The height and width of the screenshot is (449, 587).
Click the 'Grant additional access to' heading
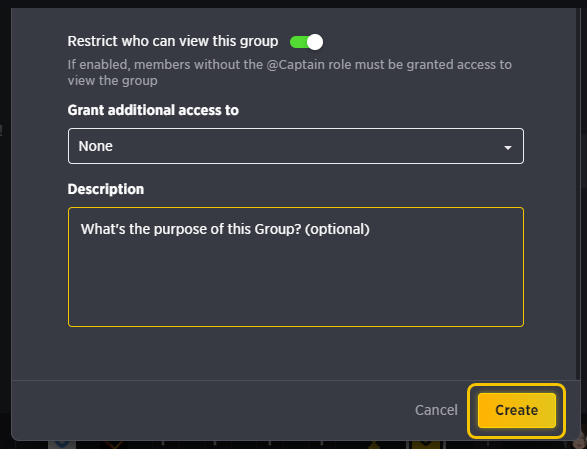153,110
